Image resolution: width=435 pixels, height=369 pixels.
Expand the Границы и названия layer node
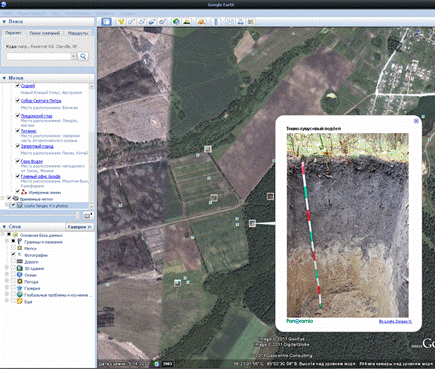pos(7,241)
